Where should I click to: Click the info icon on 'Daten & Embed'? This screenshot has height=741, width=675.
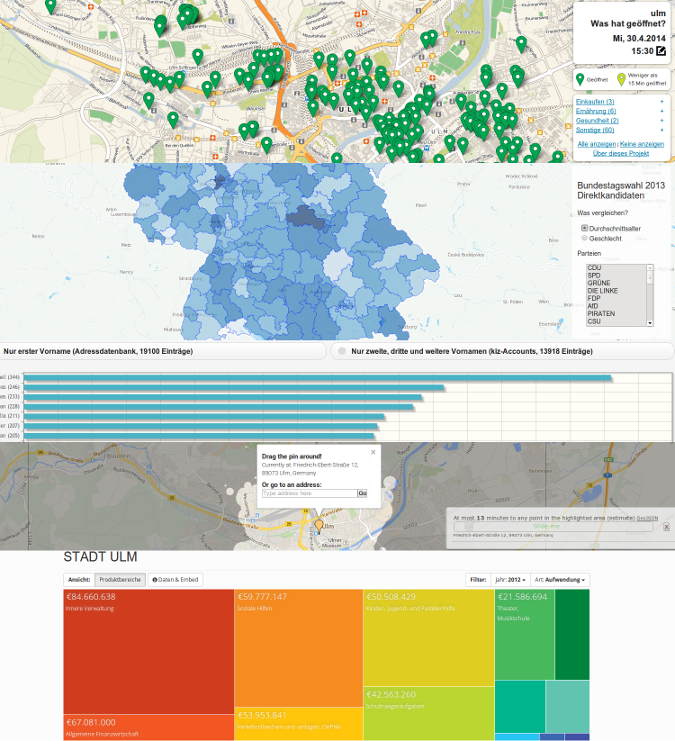tap(155, 580)
